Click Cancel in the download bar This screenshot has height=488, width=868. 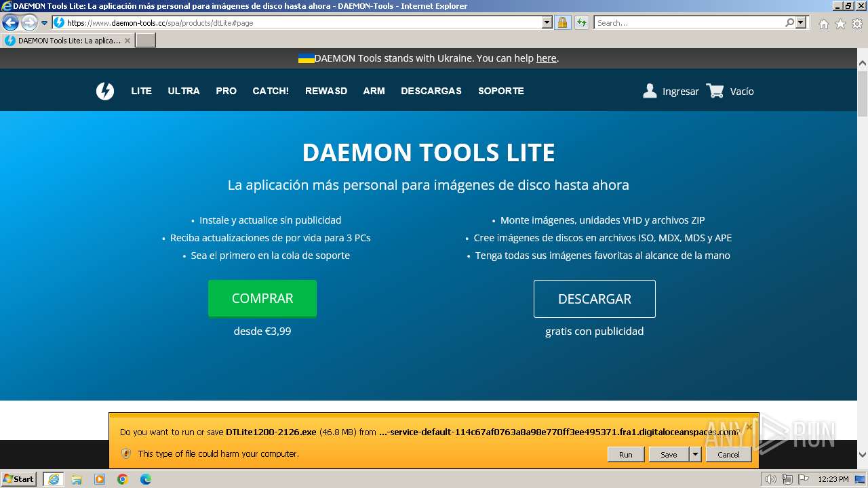point(728,455)
